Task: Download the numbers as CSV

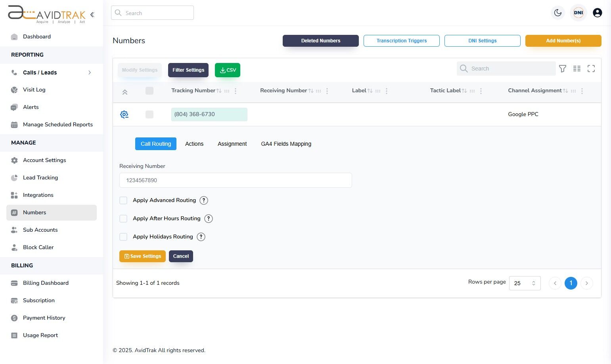Action: [228, 70]
